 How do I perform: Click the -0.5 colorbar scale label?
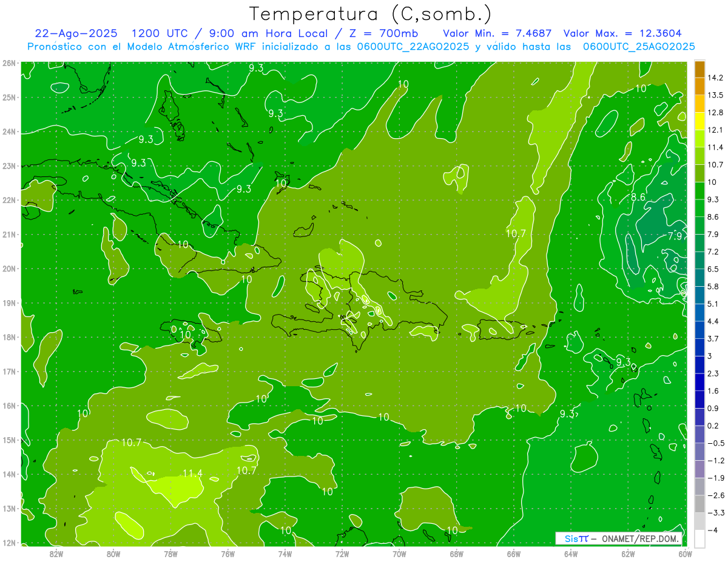716,443
